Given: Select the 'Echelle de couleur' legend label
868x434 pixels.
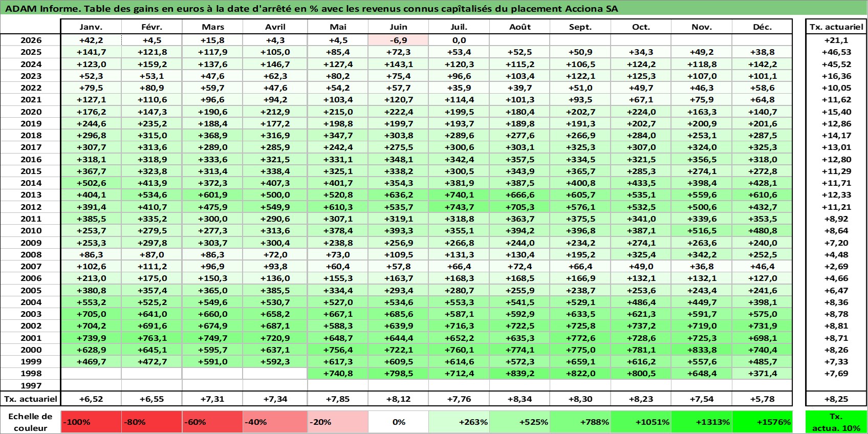Looking at the screenshot, I should click(x=31, y=422).
